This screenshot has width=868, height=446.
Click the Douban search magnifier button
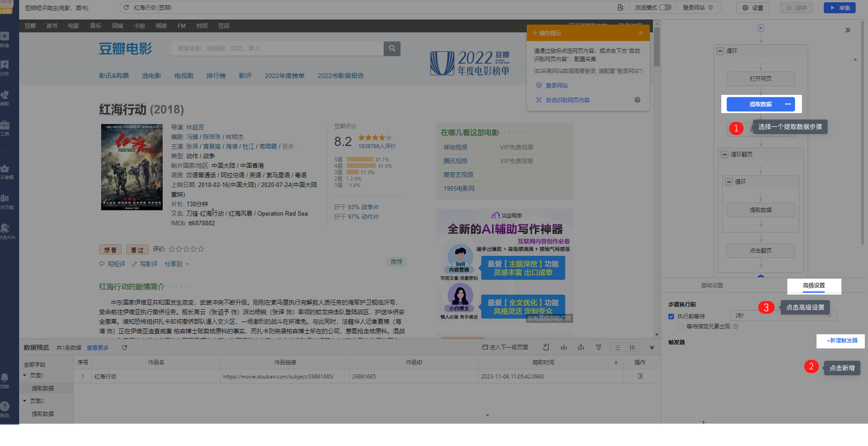click(392, 49)
